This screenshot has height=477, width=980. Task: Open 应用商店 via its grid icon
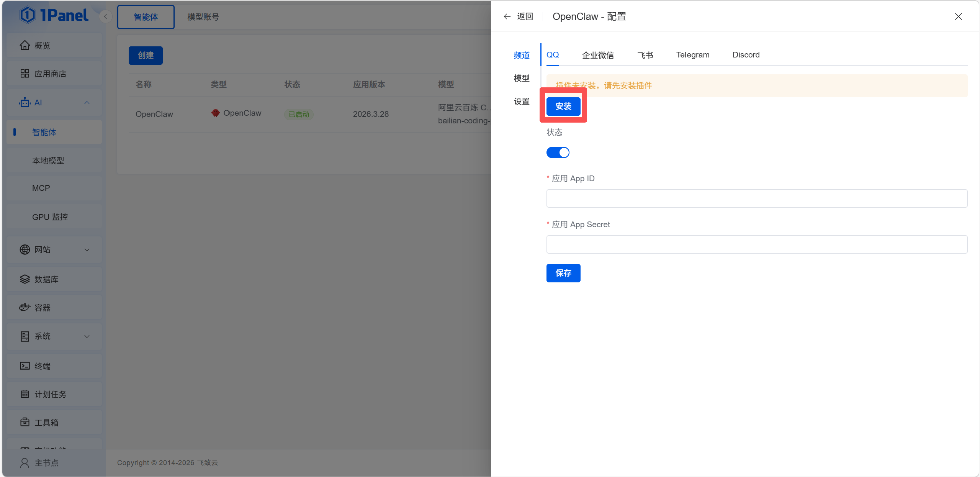(x=25, y=74)
